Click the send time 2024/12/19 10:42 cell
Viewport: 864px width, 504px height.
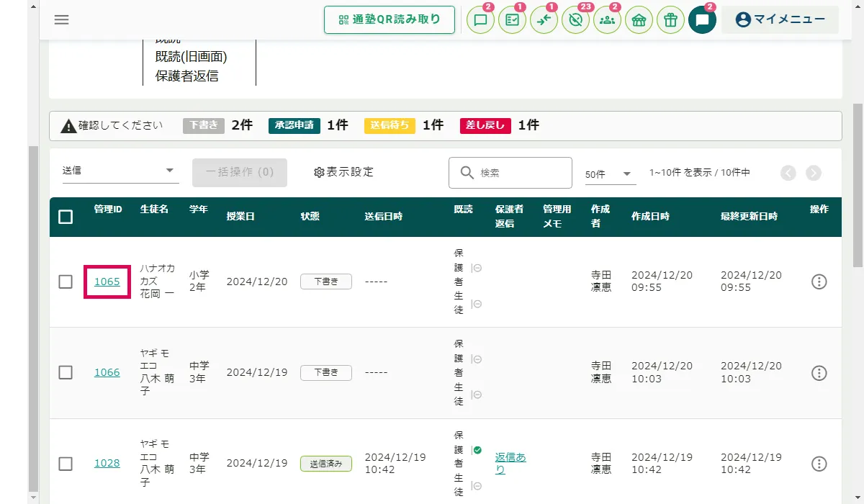click(395, 463)
